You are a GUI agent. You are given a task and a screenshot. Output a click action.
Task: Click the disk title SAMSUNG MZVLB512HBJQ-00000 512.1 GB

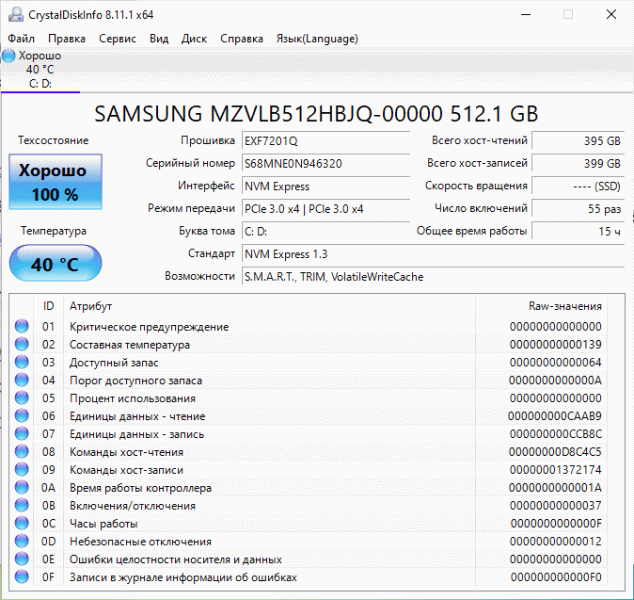click(x=316, y=114)
